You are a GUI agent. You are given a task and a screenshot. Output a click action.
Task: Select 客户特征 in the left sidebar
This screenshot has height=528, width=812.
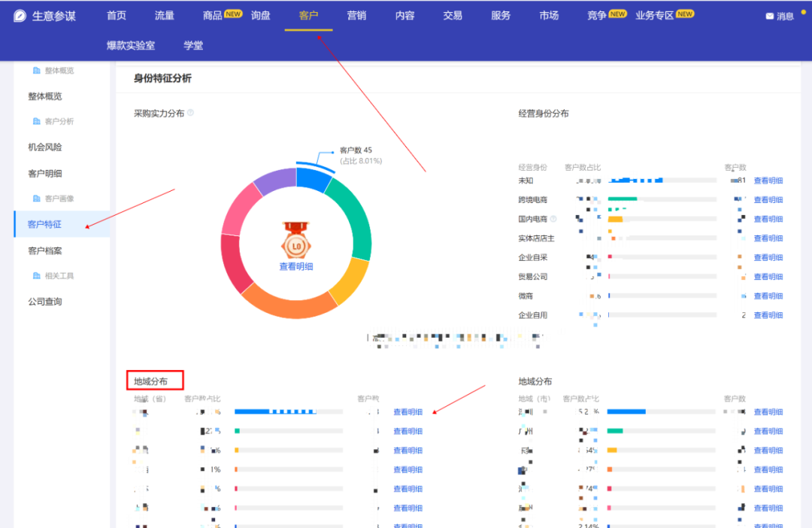click(x=45, y=224)
